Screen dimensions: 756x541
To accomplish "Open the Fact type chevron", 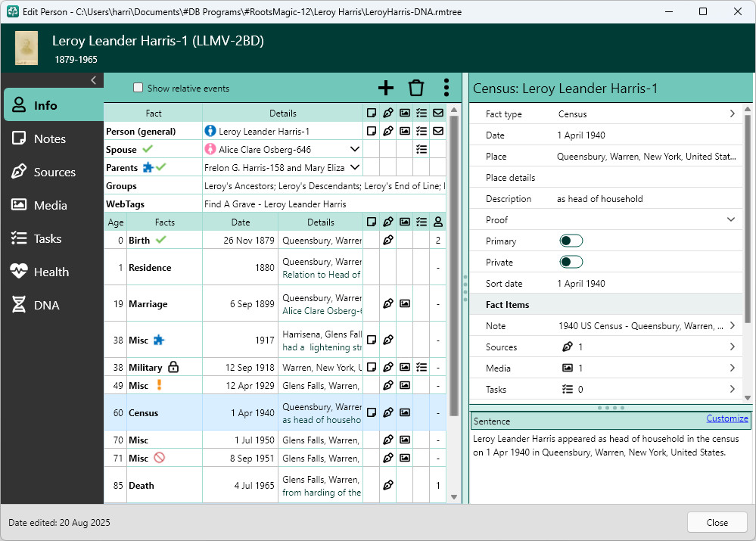I will point(733,113).
